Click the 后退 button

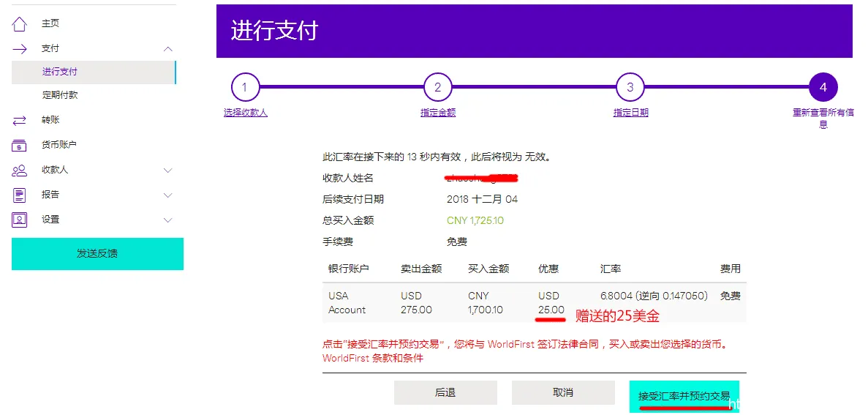(x=445, y=393)
